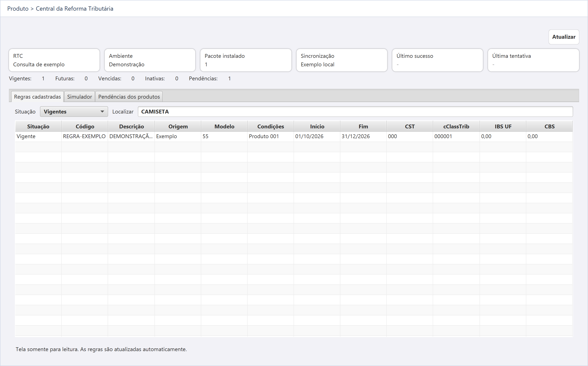Screen dimensions: 588x366
Task: Click the cClassTrib value 000001
Action: click(456, 136)
